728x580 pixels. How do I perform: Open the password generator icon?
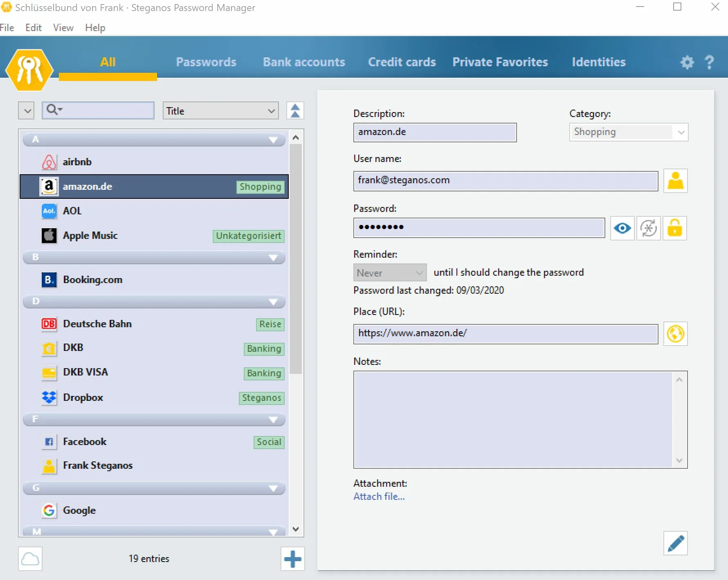pyautogui.click(x=648, y=228)
